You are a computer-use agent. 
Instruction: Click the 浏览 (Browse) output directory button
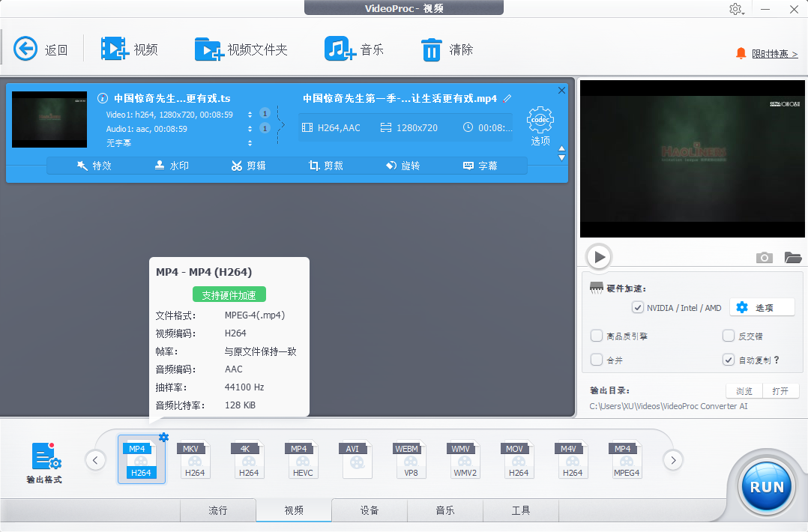(x=743, y=390)
